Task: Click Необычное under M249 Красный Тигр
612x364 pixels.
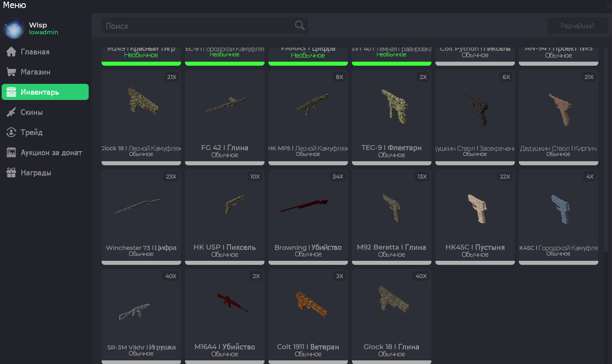Action: click(x=141, y=55)
